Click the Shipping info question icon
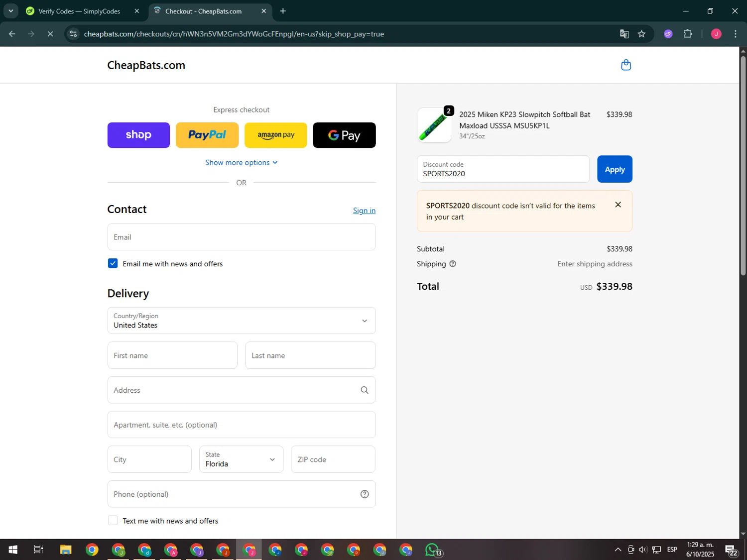The image size is (747, 560). [453, 264]
